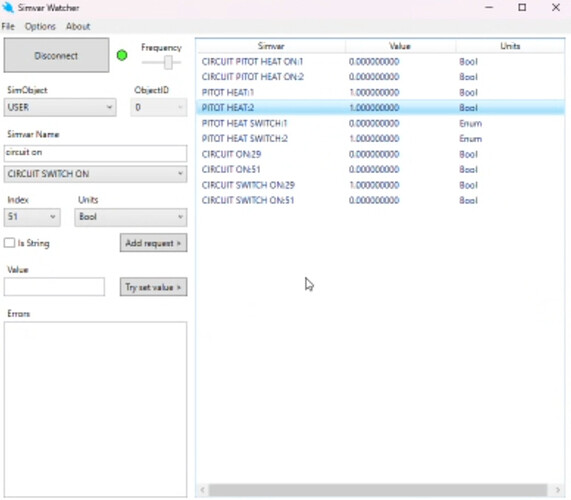The height and width of the screenshot is (500, 571).
Task: Click the horizontal scrollbar left arrow
Action: (x=203, y=490)
